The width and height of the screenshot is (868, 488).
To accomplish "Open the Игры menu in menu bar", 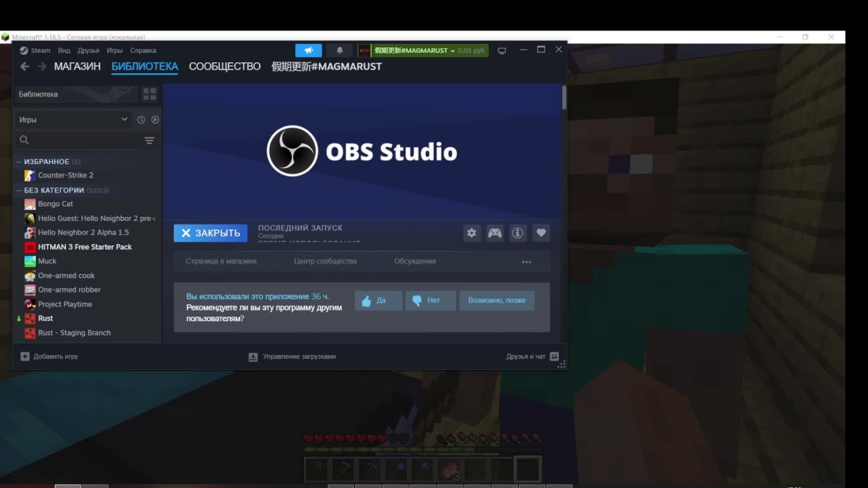I will point(115,51).
